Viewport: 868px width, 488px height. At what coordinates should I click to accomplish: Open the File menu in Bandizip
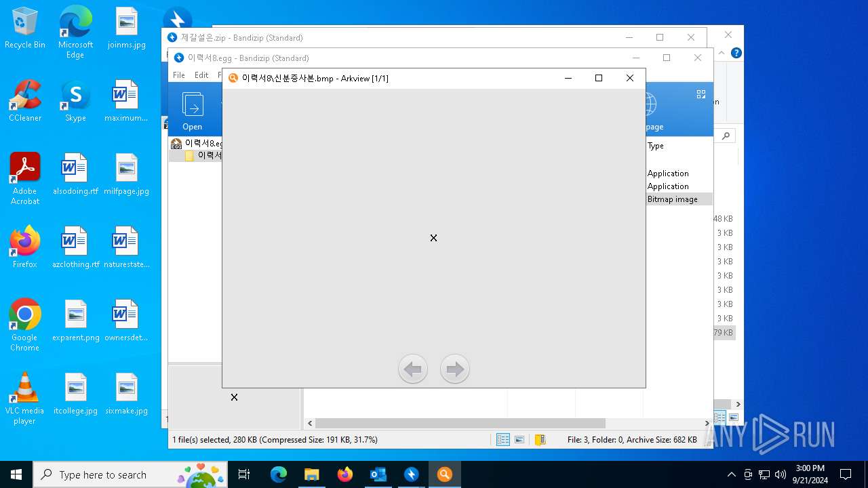pyautogui.click(x=179, y=75)
